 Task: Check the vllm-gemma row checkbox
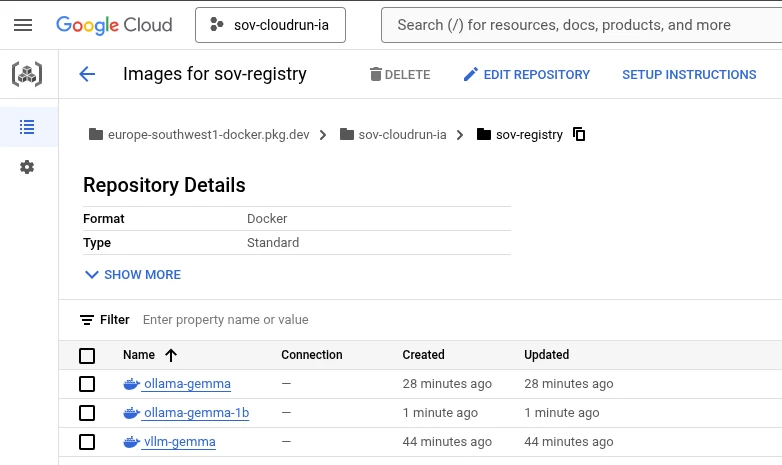click(x=87, y=442)
